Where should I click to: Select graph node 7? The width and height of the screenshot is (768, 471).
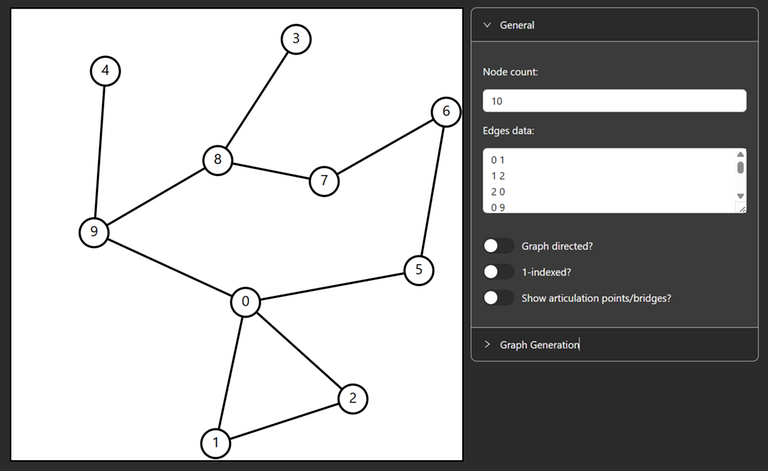pos(324,181)
